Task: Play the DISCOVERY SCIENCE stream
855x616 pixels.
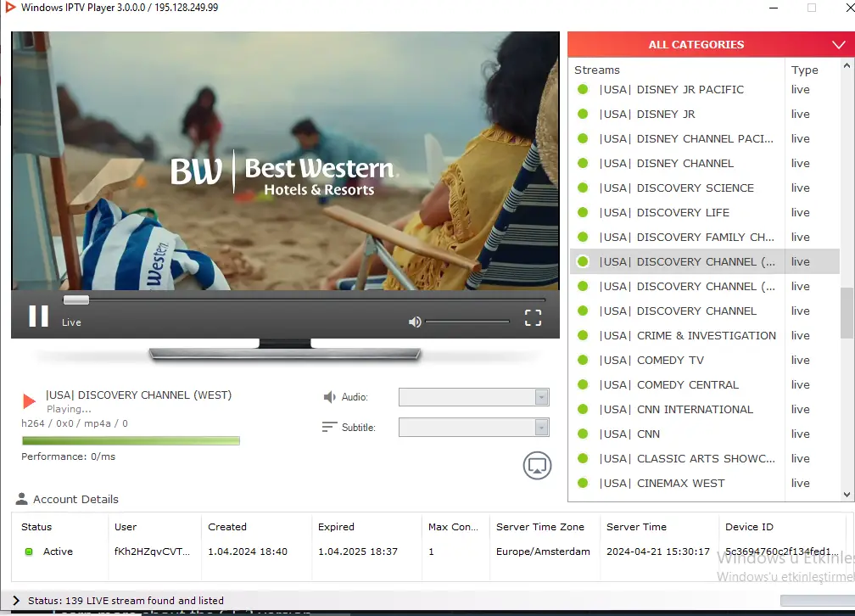Action: pyautogui.click(x=705, y=188)
